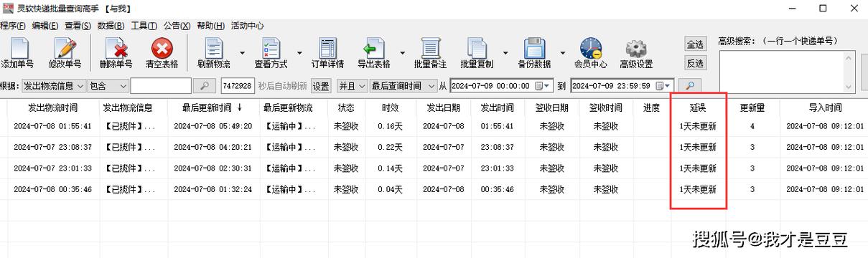
Task: Select cell 2024-07-08 05:49:20
Action: [x=213, y=126]
